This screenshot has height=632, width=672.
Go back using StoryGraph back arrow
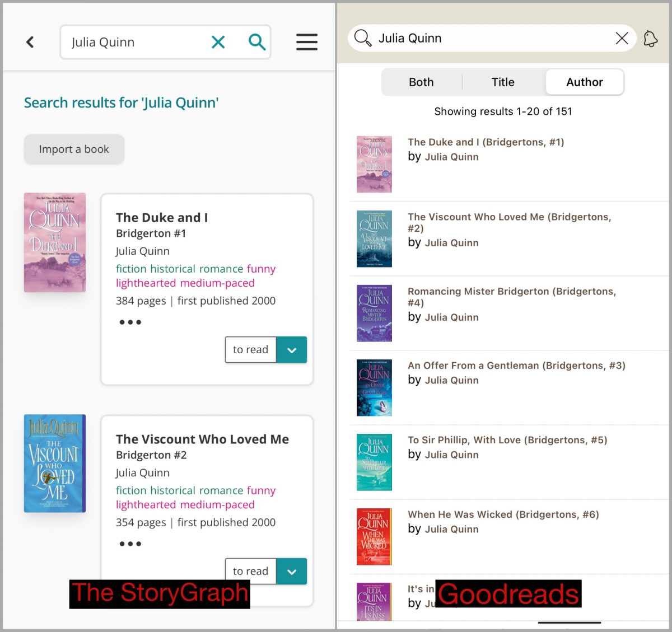tap(30, 42)
